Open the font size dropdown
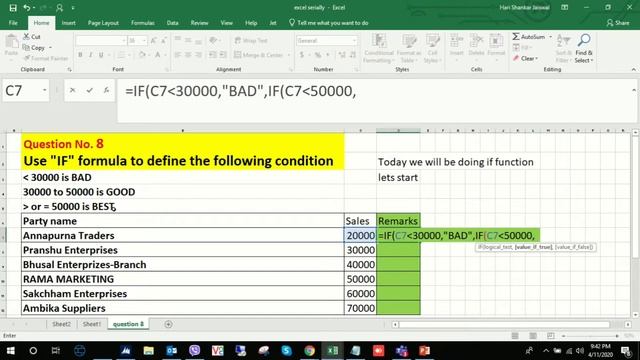The height and width of the screenshot is (360, 640). tap(144, 41)
